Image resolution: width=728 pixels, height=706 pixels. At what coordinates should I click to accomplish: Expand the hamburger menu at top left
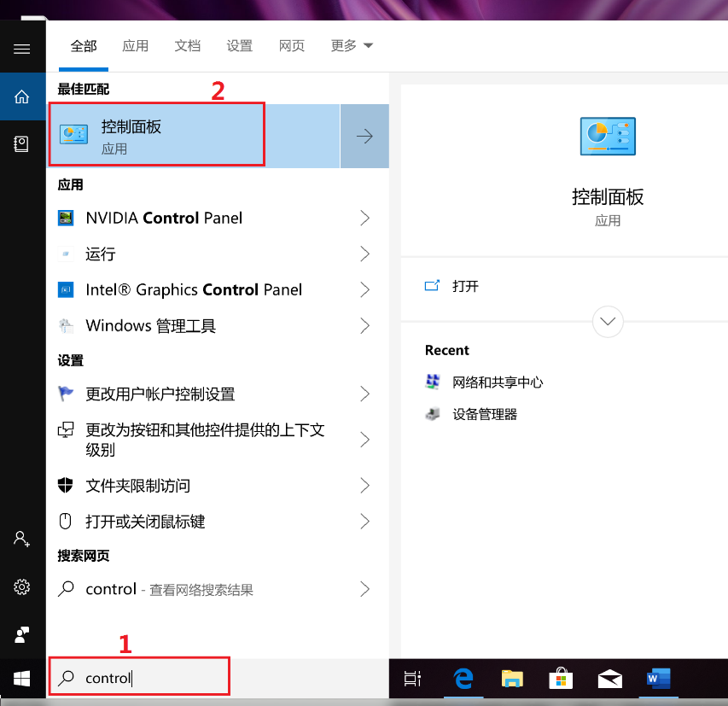pos(22,49)
